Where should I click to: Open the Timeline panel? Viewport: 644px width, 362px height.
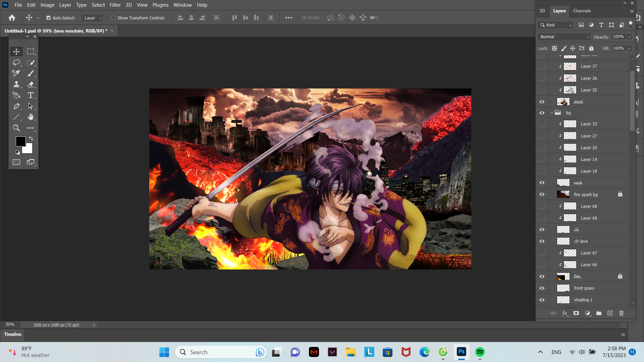(x=13, y=334)
